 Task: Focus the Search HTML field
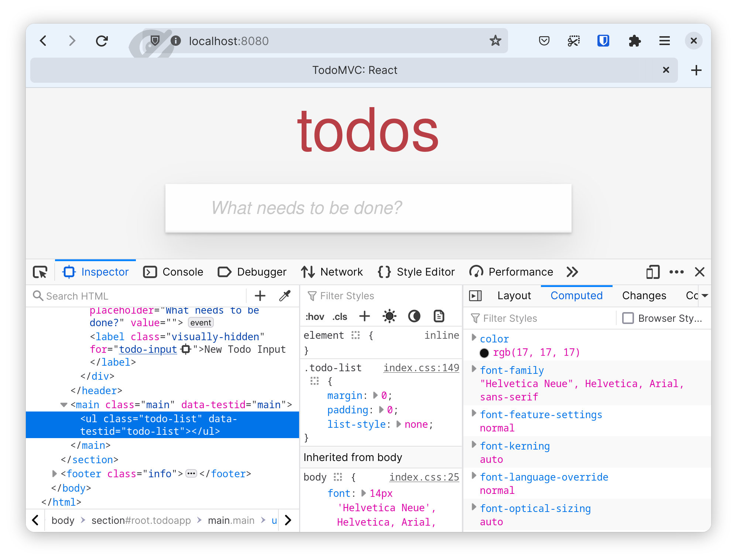point(140,296)
